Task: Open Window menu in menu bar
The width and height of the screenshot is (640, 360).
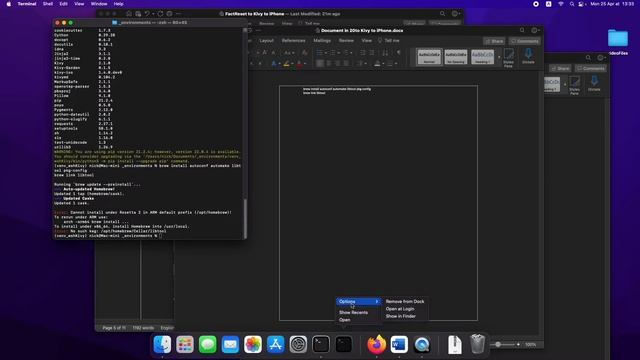Action: click(x=99, y=4)
